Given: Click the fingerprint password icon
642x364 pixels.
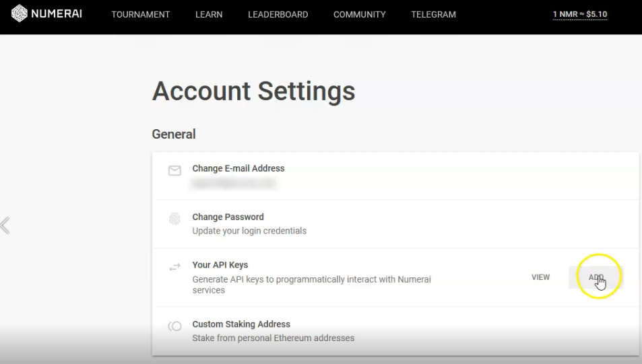Looking at the screenshot, I should click(175, 219).
